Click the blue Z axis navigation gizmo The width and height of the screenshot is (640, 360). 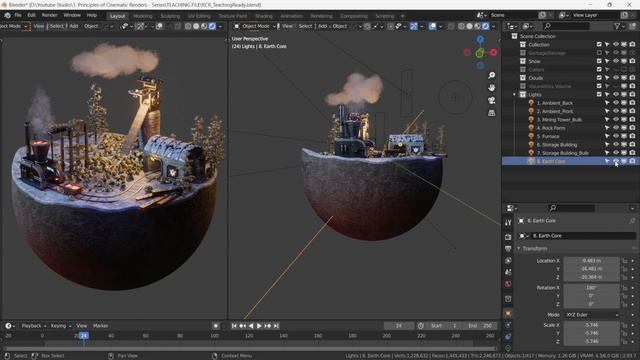480,40
